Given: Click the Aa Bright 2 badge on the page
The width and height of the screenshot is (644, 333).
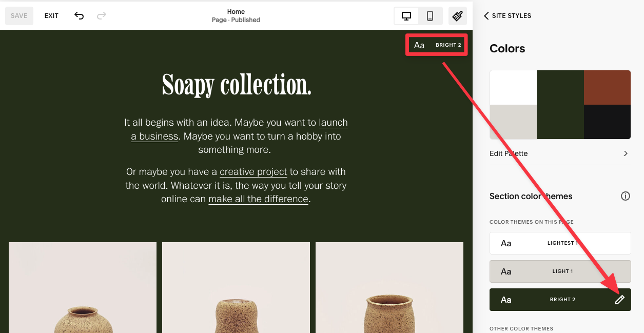Looking at the screenshot, I should point(436,45).
